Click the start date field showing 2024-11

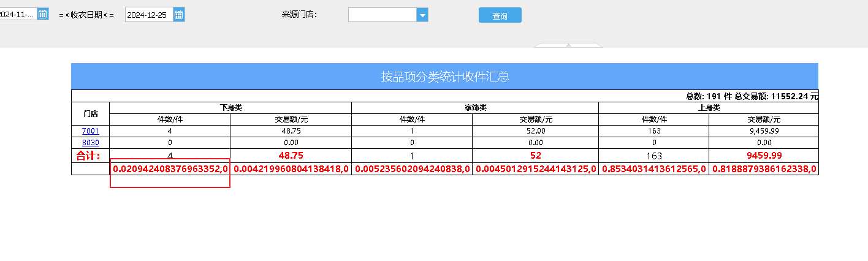click(18, 15)
